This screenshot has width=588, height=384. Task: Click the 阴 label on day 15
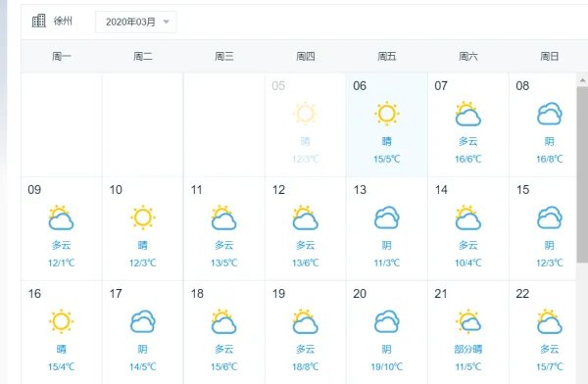(550, 245)
